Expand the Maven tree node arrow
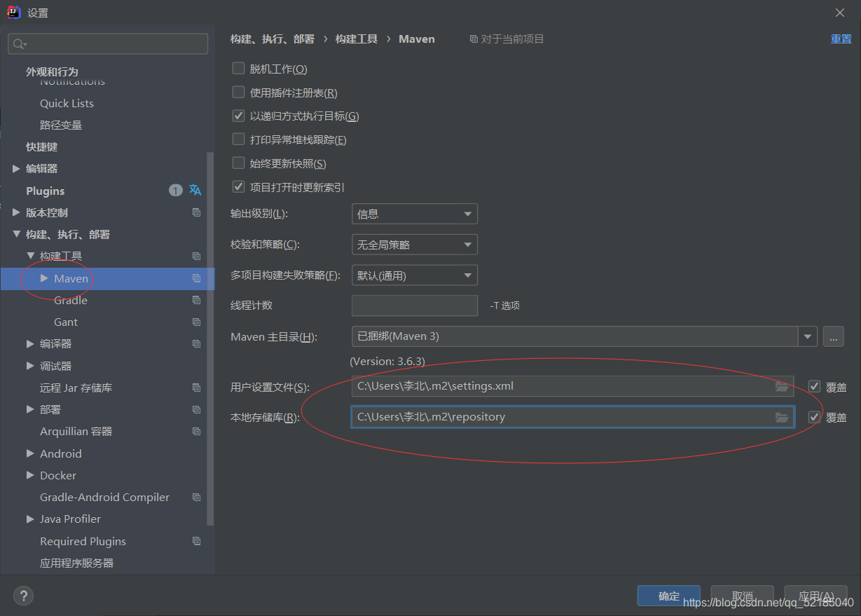861x616 pixels. pyautogui.click(x=44, y=278)
